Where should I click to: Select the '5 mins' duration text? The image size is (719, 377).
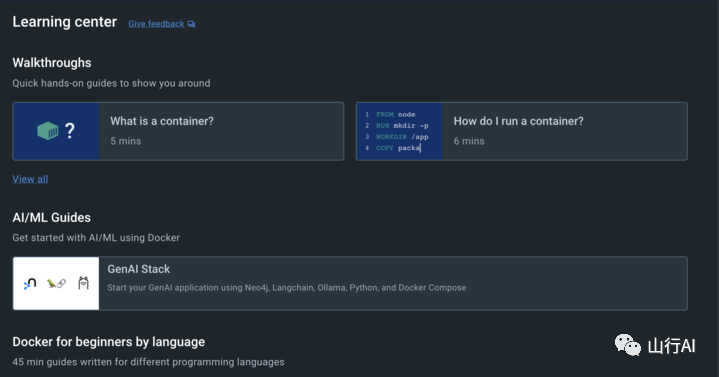click(x=126, y=141)
